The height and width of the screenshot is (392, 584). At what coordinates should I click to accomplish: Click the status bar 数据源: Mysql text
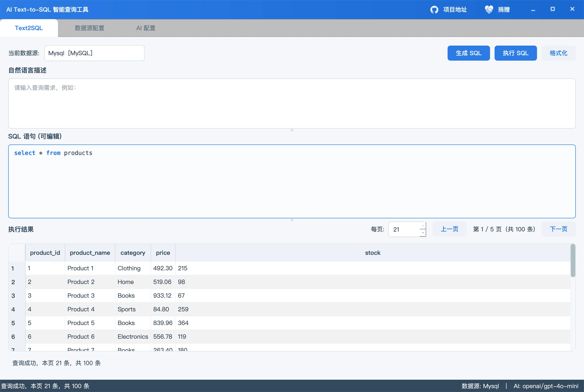[480, 386]
